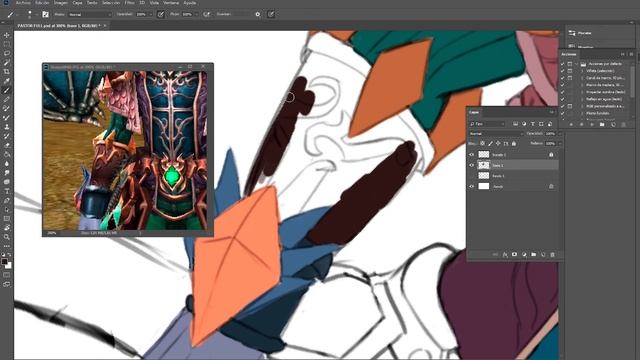Select the Eyedropper tool
The height and width of the screenshot is (360, 640).
click(7, 81)
